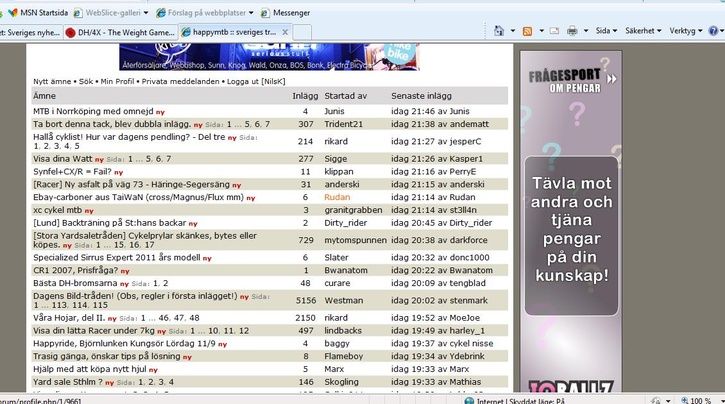This screenshot has width=725, height=404.
Task: Click the blue Help question mark icon
Action: (x=712, y=31)
